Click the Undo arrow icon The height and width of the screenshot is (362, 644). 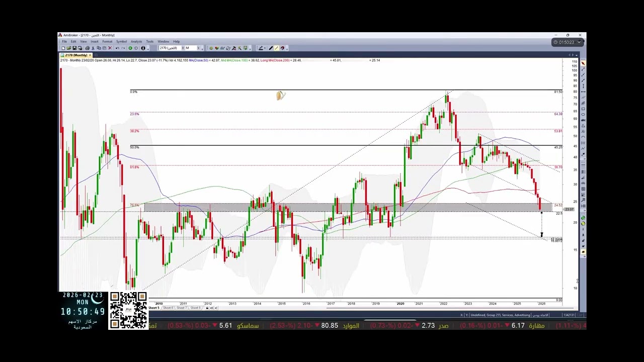[117, 48]
